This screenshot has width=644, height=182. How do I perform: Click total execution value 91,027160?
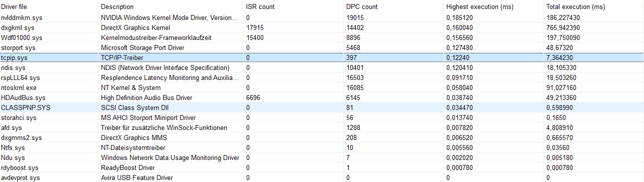point(562,87)
